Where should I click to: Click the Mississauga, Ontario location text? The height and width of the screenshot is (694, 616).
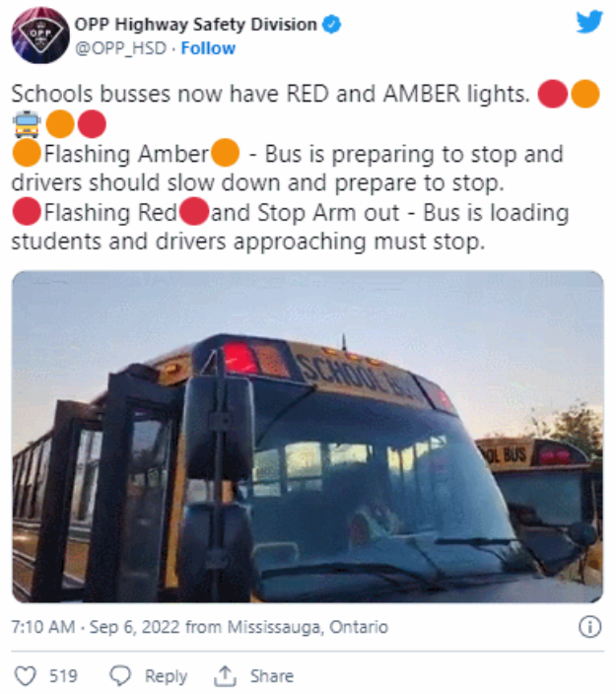tap(308, 627)
